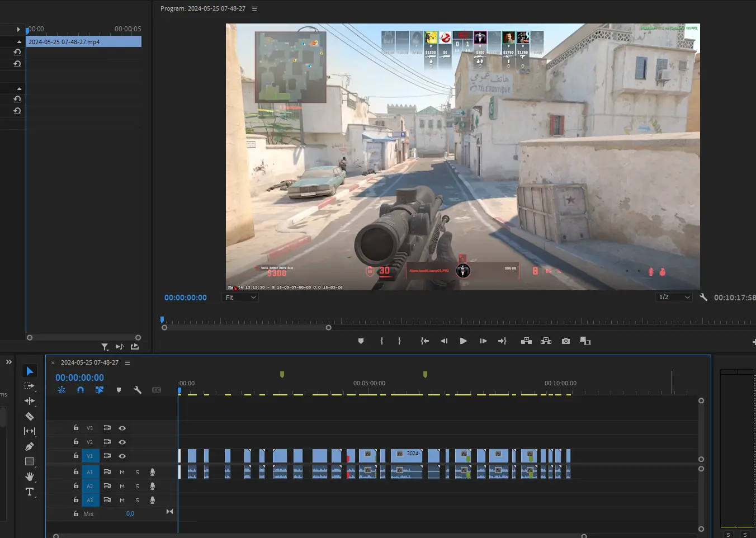Viewport: 756px width, 538px height.
Task: Open the Program Monitor panel menu
Action: click(254, 8)
